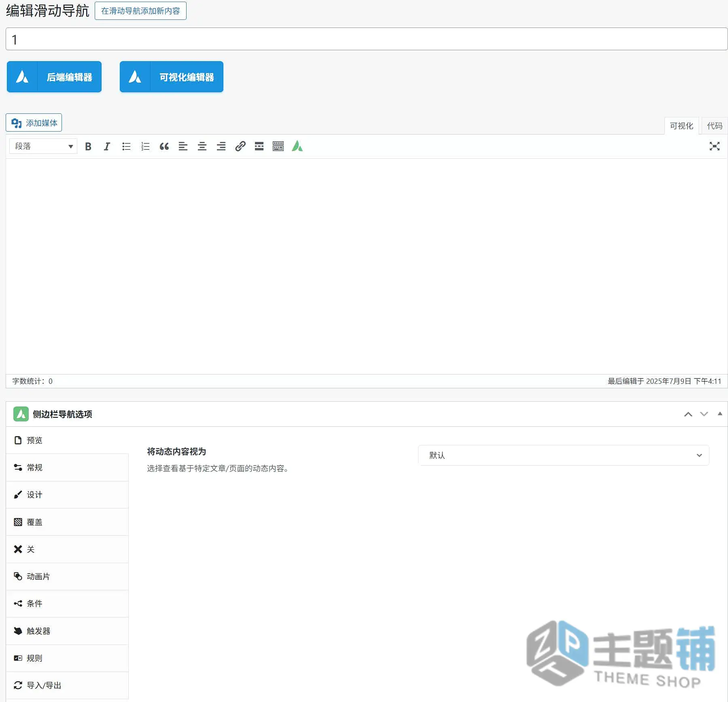Image resolution: width=728 pixels, height=702 pixels.
Task: Insert a bulleted list
Action: pos(126,147)
